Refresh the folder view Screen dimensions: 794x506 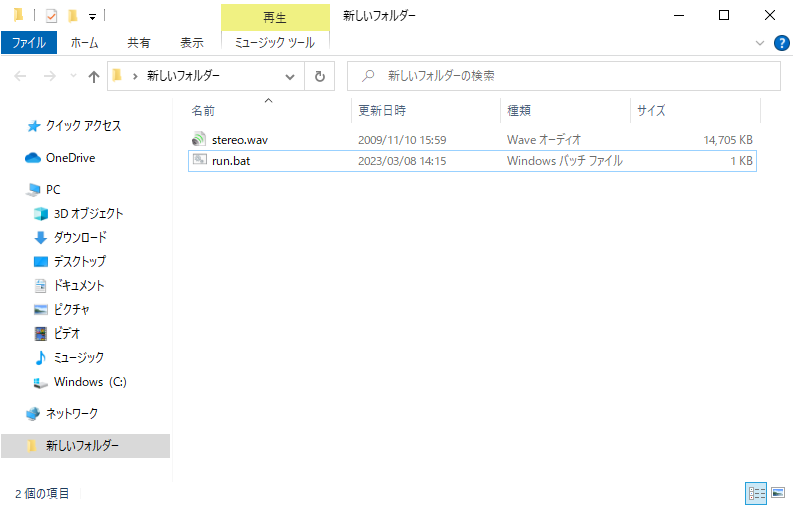pyautogui.click(x=320, y=76)
